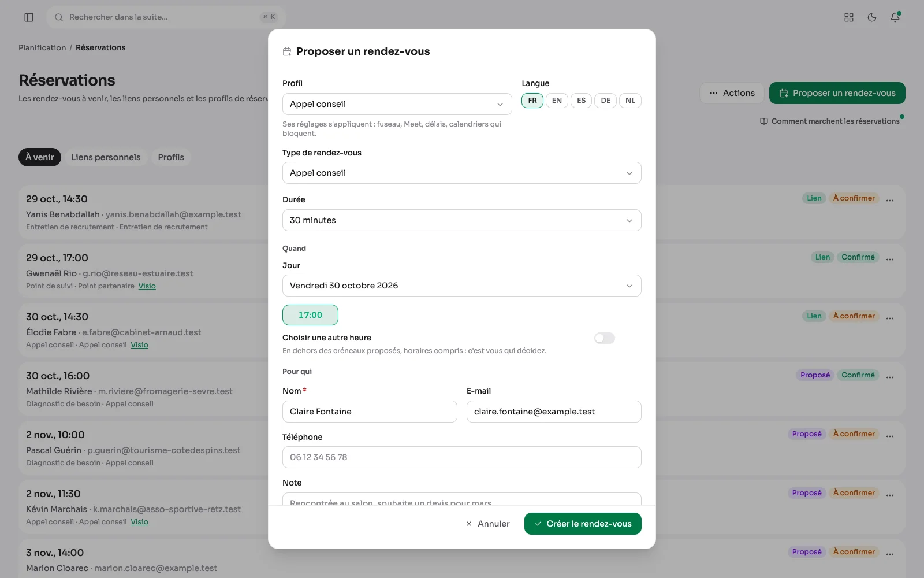Select DE language
The image size is (924, 578).
(x=605, y=101)
